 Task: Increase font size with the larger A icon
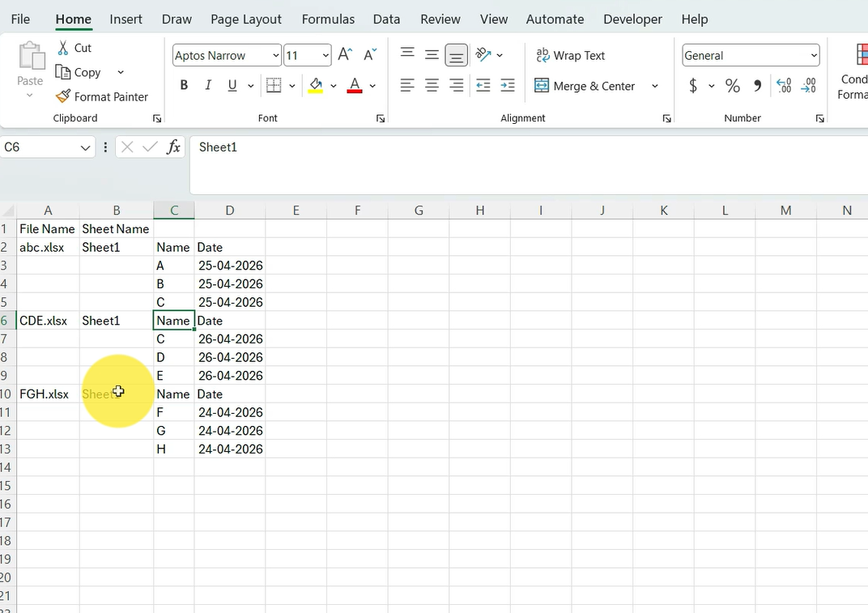tap(345, 55)
